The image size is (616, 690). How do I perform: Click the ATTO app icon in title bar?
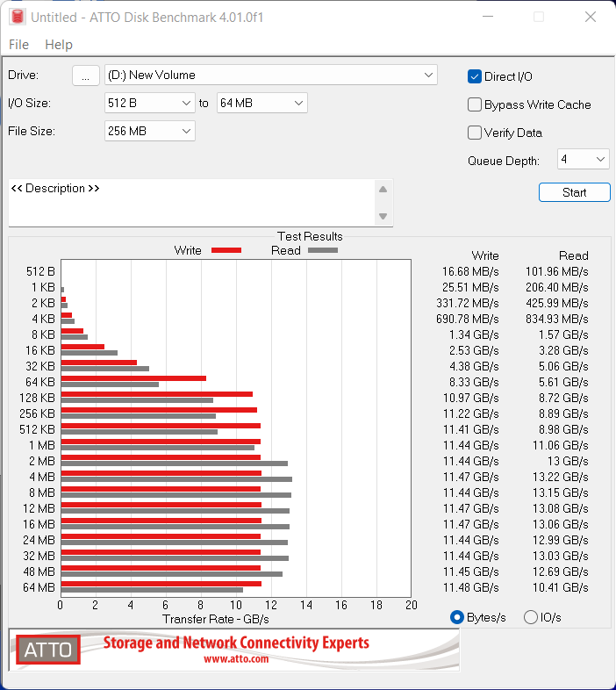(15, 17)
